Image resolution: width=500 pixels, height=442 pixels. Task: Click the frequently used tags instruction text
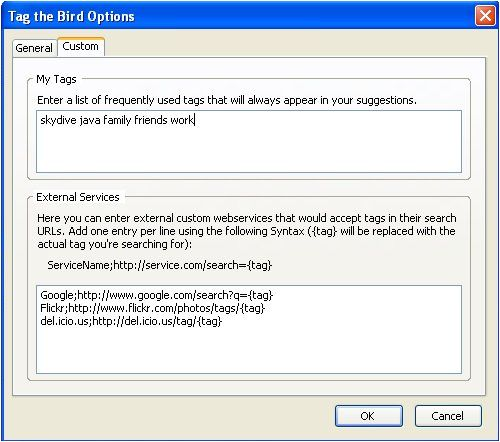tap(227, 100)
